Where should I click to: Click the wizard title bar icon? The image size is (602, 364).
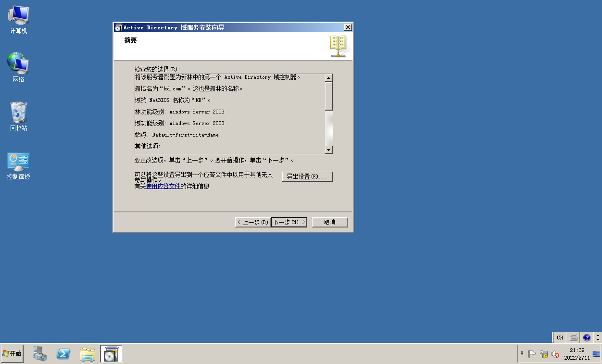point(118,27)
